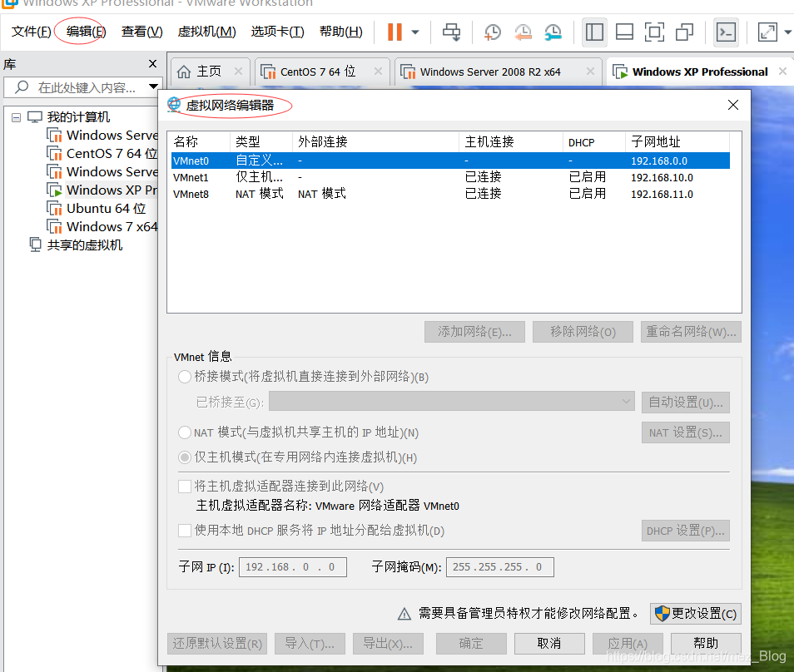
Task: Switch to Unity mode icon
Action: pos(685,32)
